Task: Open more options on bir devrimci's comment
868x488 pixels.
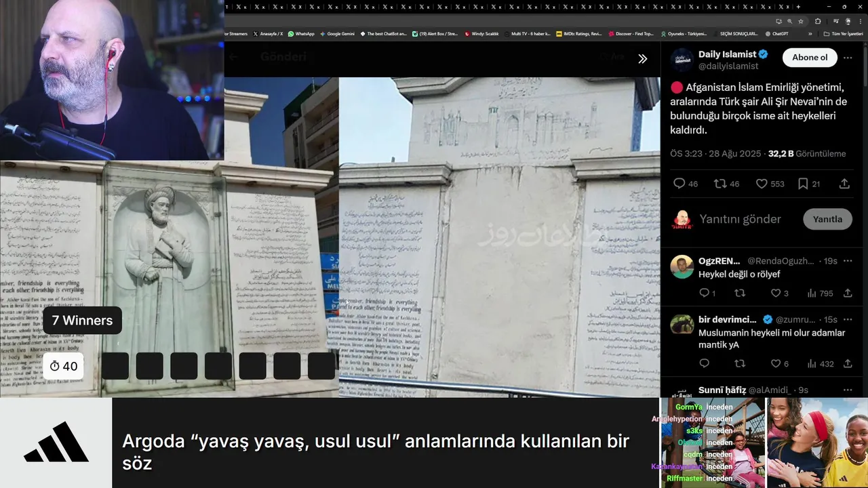Action: pyautogui.click(x=848, y=319)
